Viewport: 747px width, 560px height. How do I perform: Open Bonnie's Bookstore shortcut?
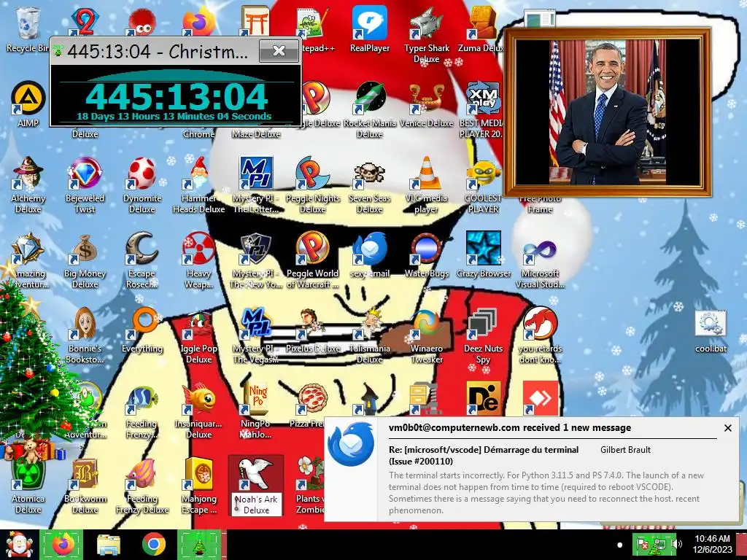pyautogui.click(x=85, y=335)
